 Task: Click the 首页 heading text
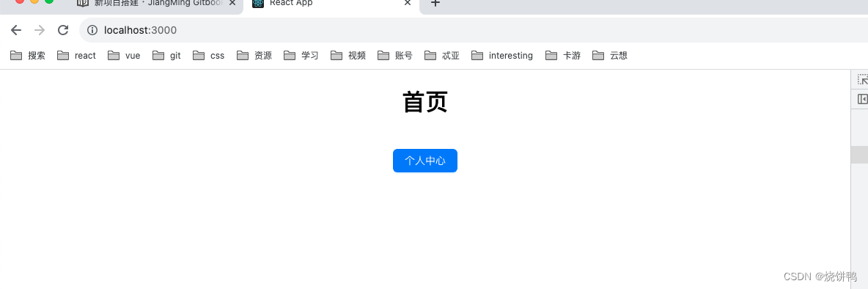point(425,103)
